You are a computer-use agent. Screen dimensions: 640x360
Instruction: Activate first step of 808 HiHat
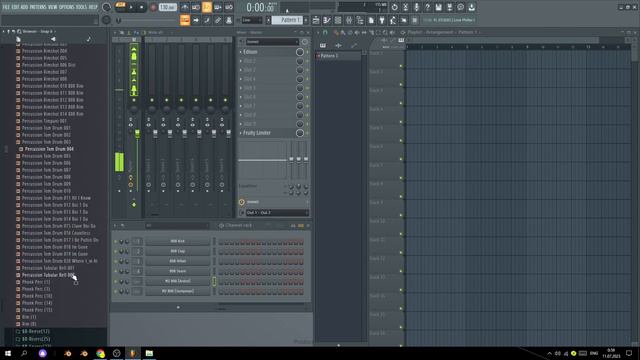coord(221,261)
